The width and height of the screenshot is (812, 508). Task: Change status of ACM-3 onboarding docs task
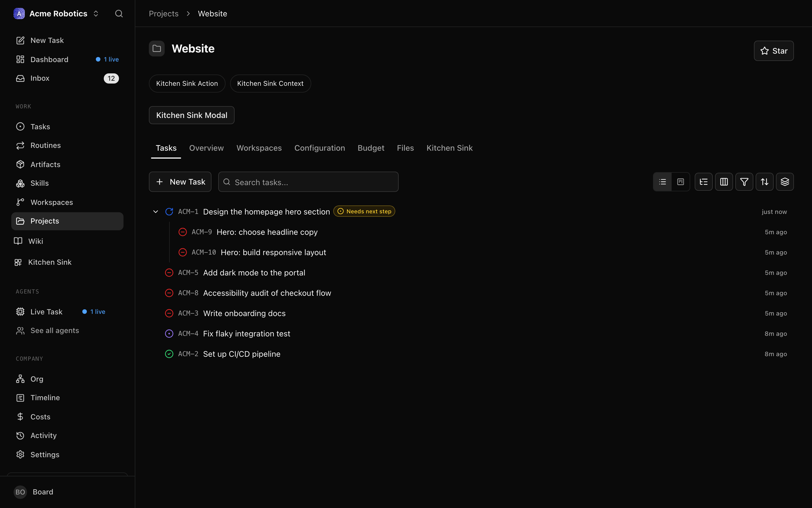(169, 314)
